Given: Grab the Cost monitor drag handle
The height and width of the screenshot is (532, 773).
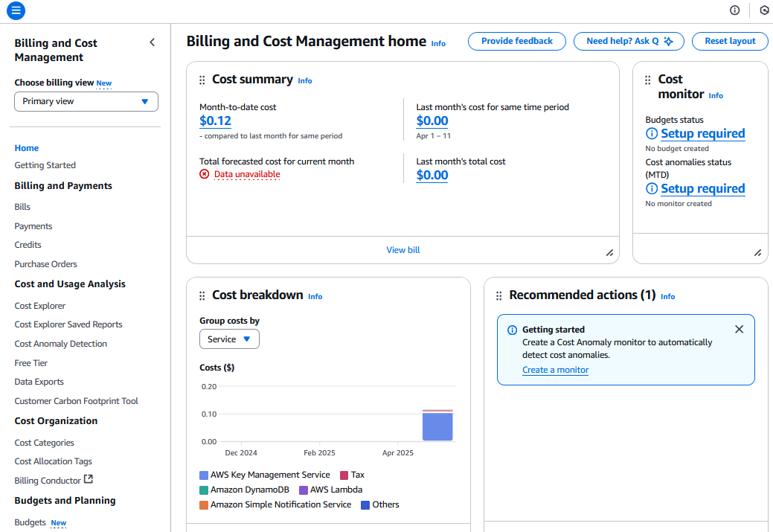Looking at the screenshot, I should pos(648,80).
